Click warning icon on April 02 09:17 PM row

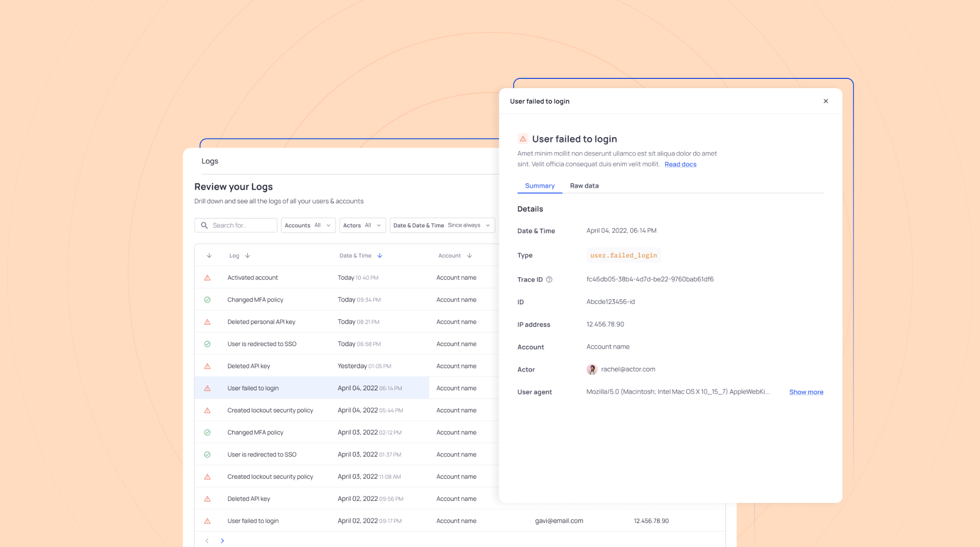click(x=207, y=521)
